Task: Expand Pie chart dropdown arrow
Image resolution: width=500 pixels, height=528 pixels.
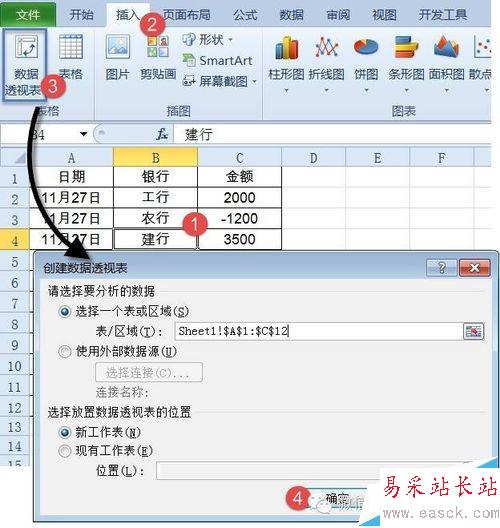Action: [x=366, y=90]
